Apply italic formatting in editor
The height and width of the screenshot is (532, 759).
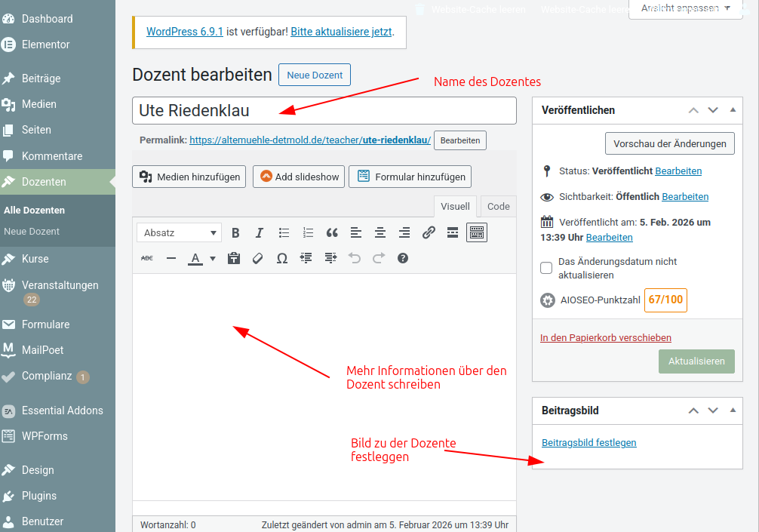260,233
